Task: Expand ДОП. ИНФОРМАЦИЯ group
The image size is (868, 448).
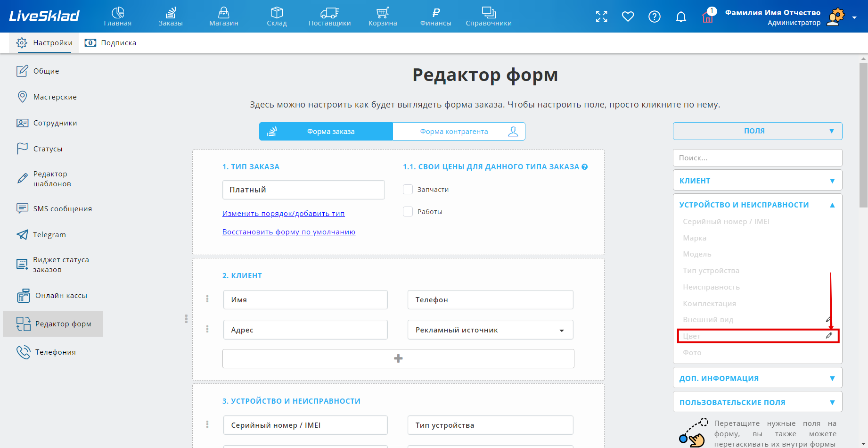Action: [757, 378]
